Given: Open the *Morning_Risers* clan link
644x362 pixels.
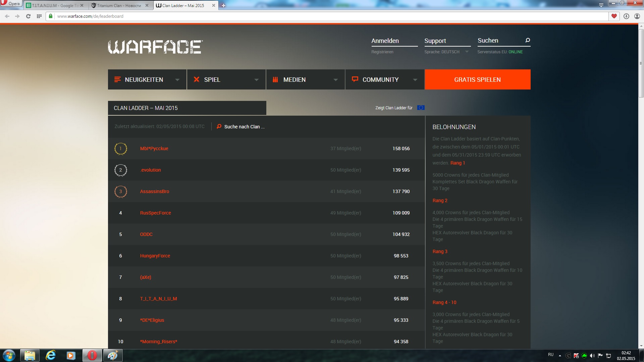Looking at the screenshot, I should tap(159, 342).
